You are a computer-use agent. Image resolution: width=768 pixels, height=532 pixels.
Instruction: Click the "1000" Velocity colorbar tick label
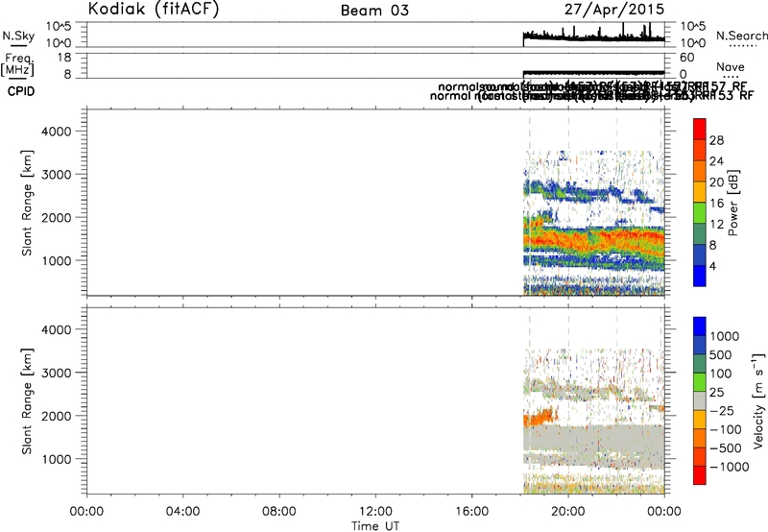pyautogui.click(x=724, y=336)
